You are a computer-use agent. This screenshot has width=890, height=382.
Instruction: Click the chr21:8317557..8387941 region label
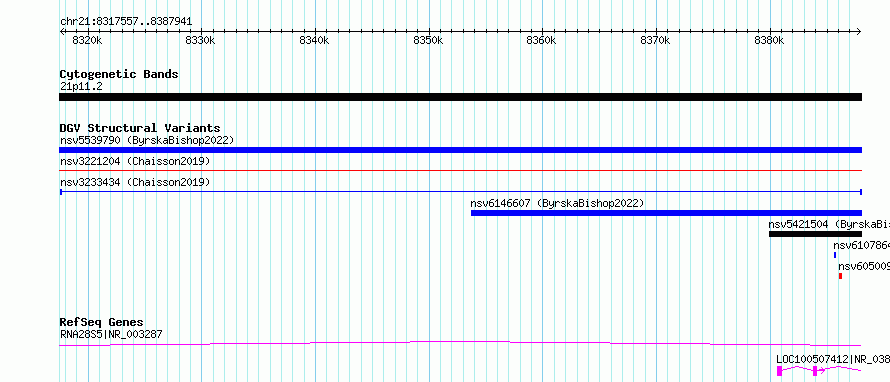tap(126, 22)
